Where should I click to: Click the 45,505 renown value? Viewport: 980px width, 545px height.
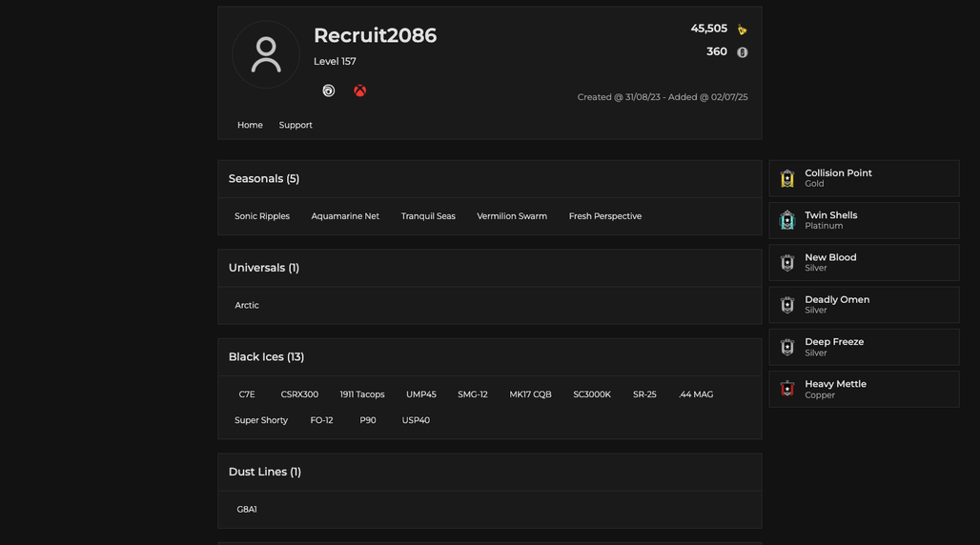708,29
